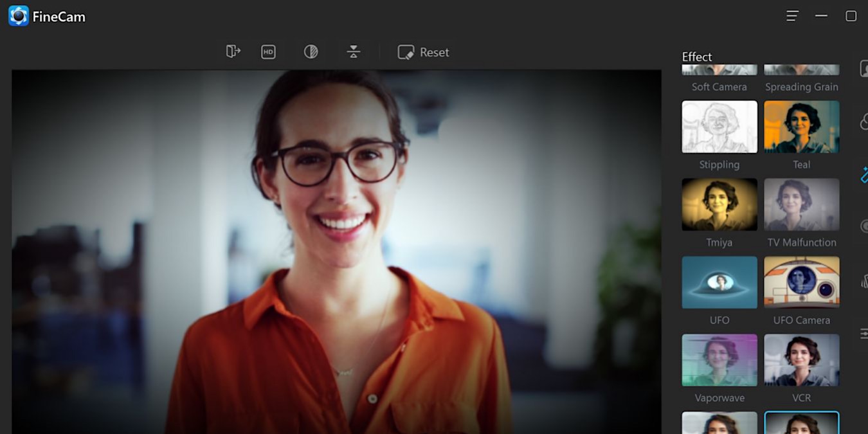
Task: Toggle vertical flip of the camera
Action: (354, 51)
